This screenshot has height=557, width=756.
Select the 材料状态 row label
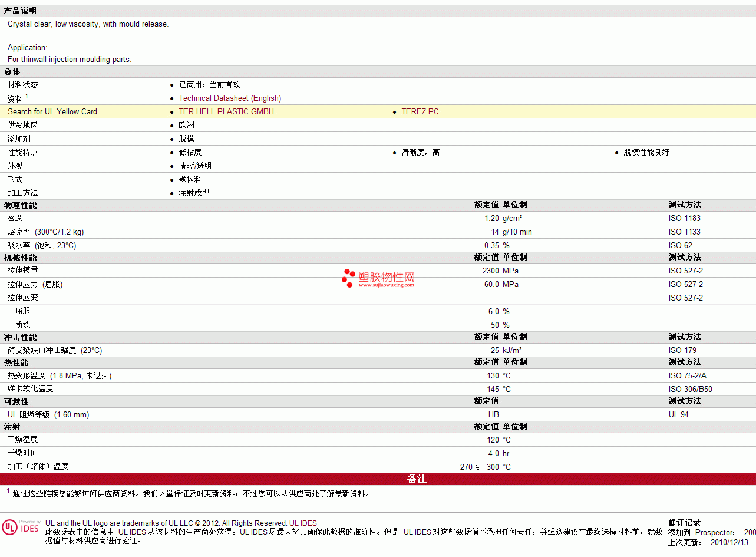click(x=22, y=85)
